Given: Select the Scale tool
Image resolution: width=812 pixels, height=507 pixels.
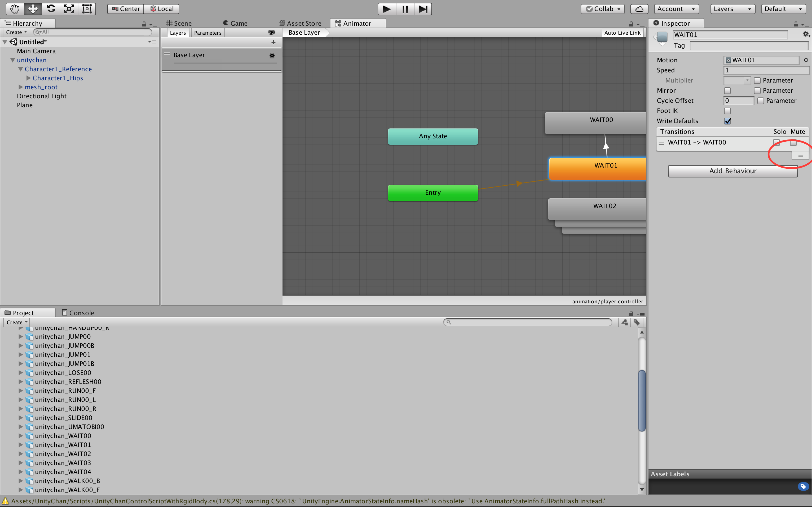Looking at the screenshot, I should [69, 9].
